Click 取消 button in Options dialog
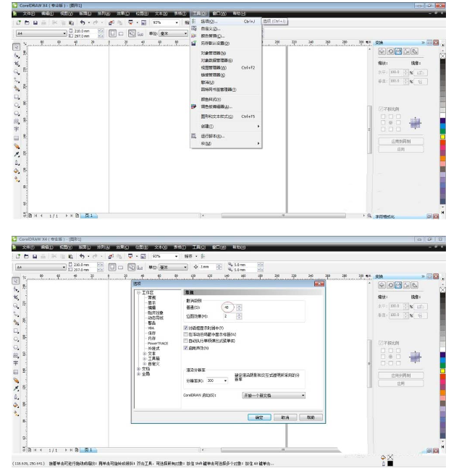Viewport: 459px width, 476px height. [285, 417]
